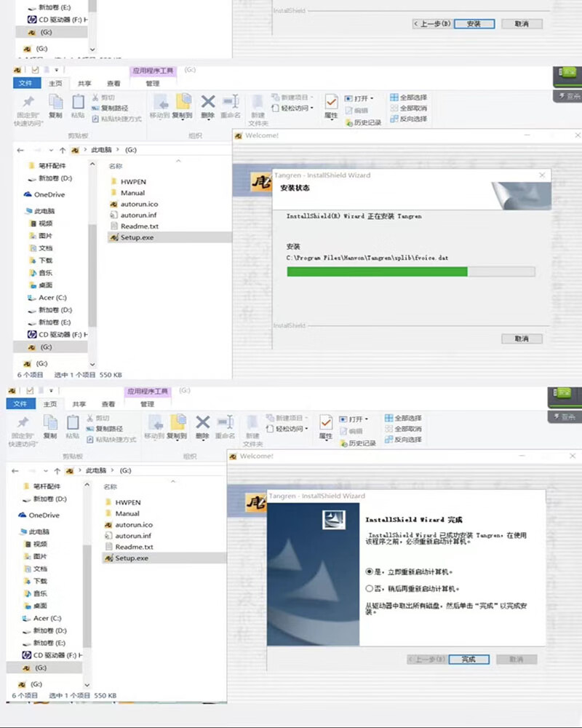Switch to the 查看 (View) tab in the bottom explorer window
582x728 pixels.
point(108,404)
